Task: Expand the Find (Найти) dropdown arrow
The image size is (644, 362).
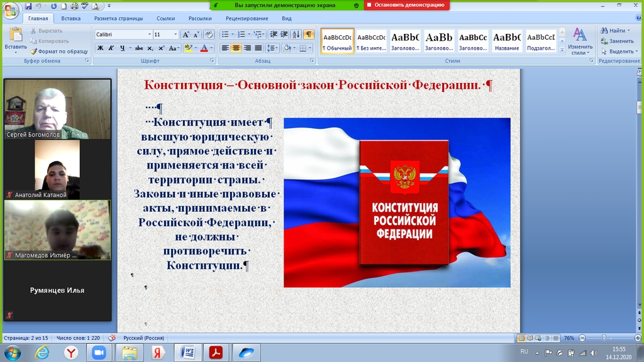Action: [x=629, y=31]
